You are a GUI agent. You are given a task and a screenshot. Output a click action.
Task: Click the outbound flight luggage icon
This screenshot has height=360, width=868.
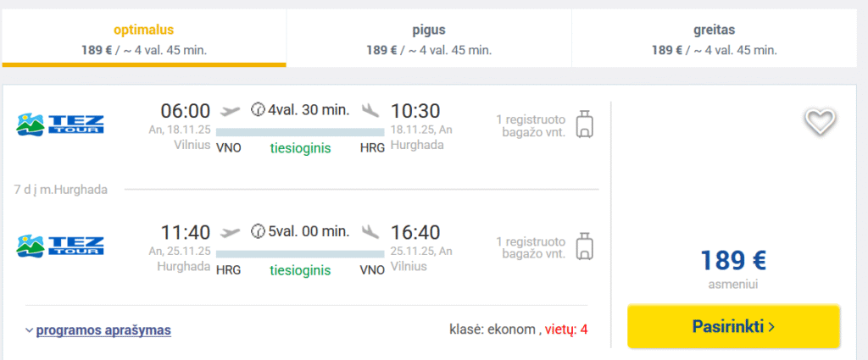tap(583, 125)
